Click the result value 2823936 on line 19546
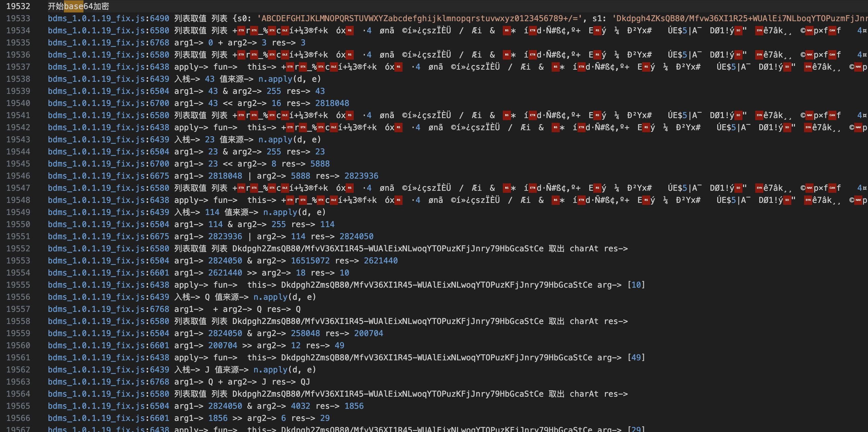This screenshot has width=868, height=432. 361,176
